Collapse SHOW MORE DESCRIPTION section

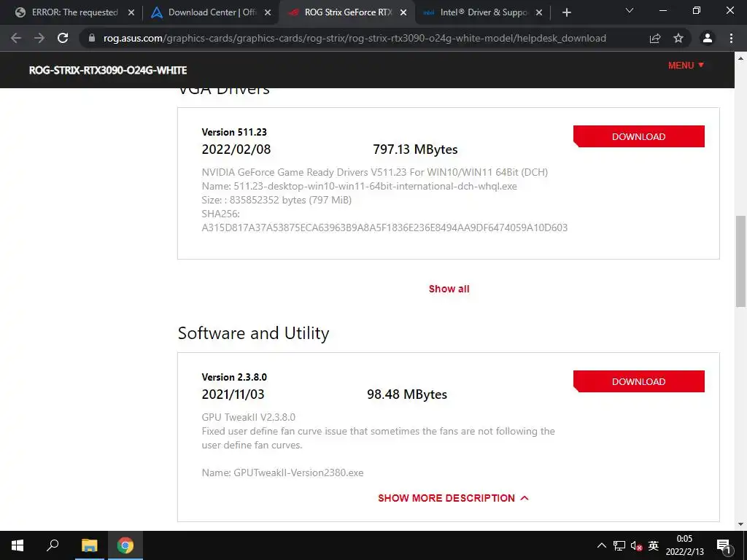453,498
